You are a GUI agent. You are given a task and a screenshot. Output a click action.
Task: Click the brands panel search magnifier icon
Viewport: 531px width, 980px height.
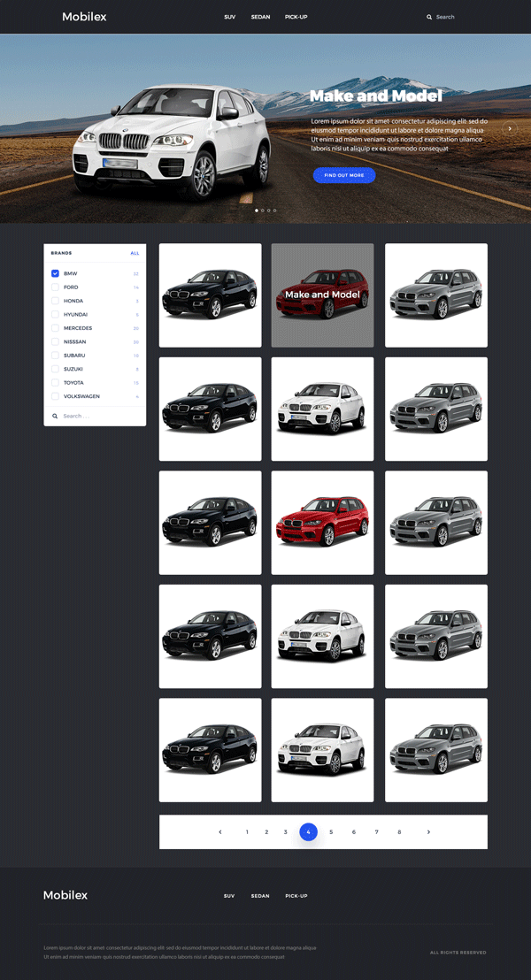coord(55,416)
